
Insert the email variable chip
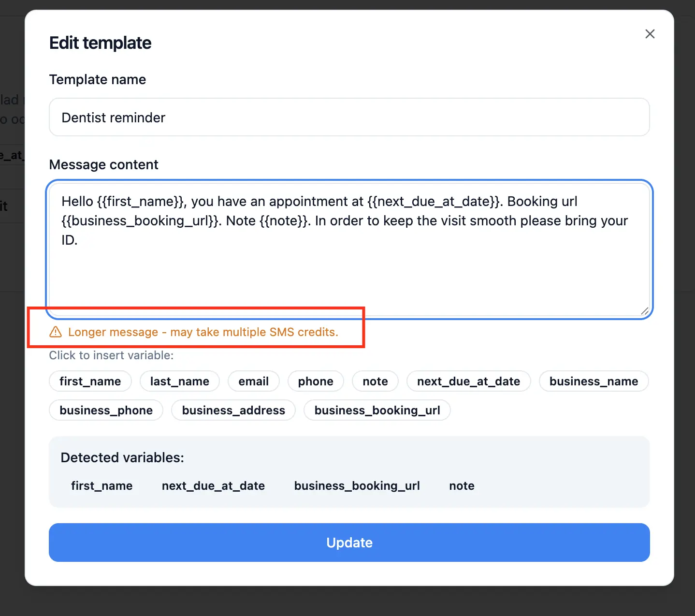click(x=254, y=381)
